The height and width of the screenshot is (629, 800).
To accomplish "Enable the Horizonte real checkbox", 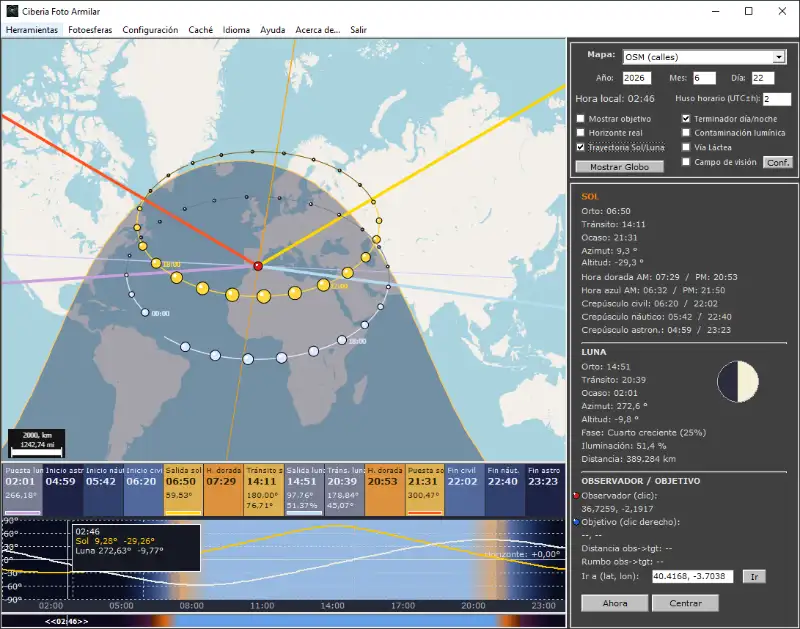I will [x=581, y=133].
